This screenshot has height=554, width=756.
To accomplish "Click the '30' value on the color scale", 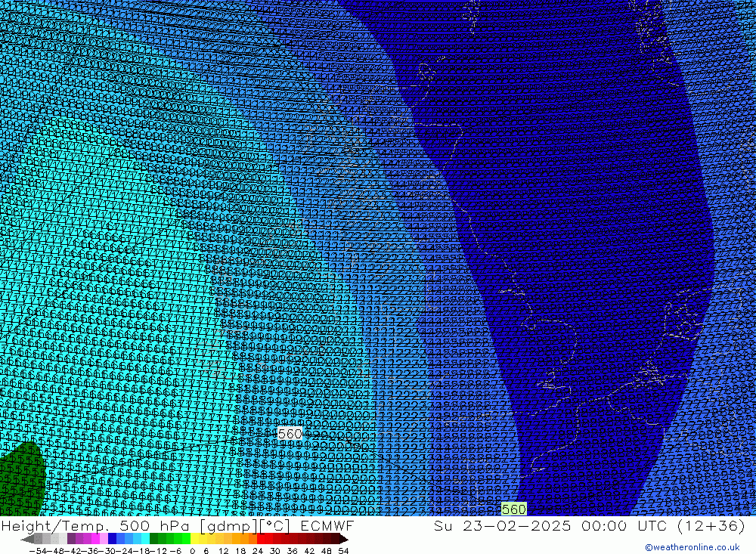I will click(x=275, y=551).
